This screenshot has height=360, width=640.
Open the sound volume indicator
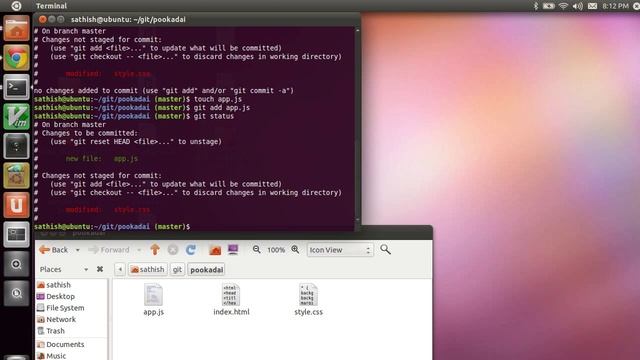tap(578, 6)
